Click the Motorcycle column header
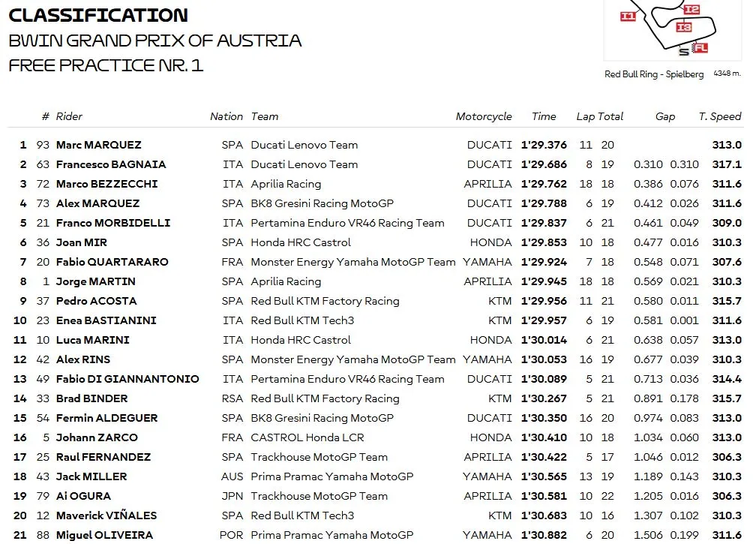This screenshot has width=756, height=544. pyautogui.click(x=484, y=116)
